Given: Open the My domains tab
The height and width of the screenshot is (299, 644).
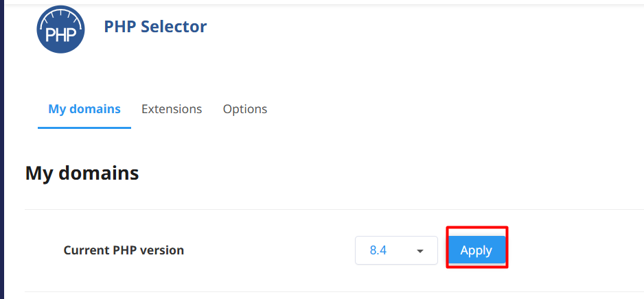Looking at the screenshot, I should pos(84,109).
